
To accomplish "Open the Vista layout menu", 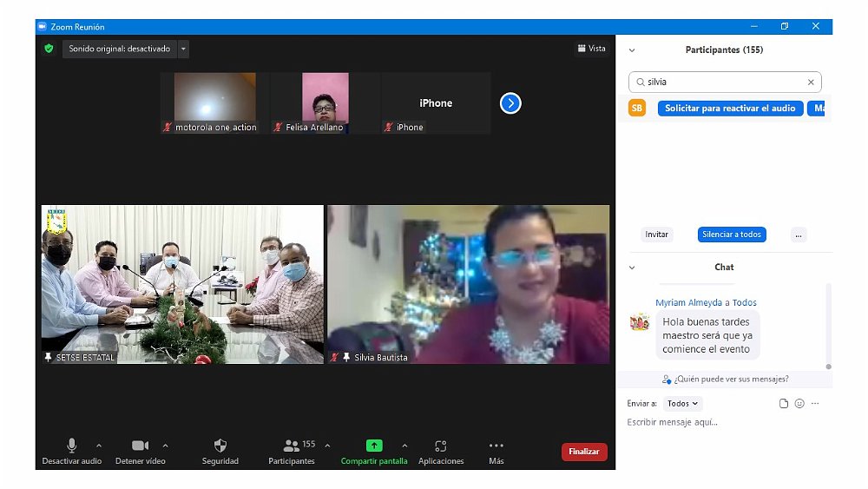I will tap(591, 49).
